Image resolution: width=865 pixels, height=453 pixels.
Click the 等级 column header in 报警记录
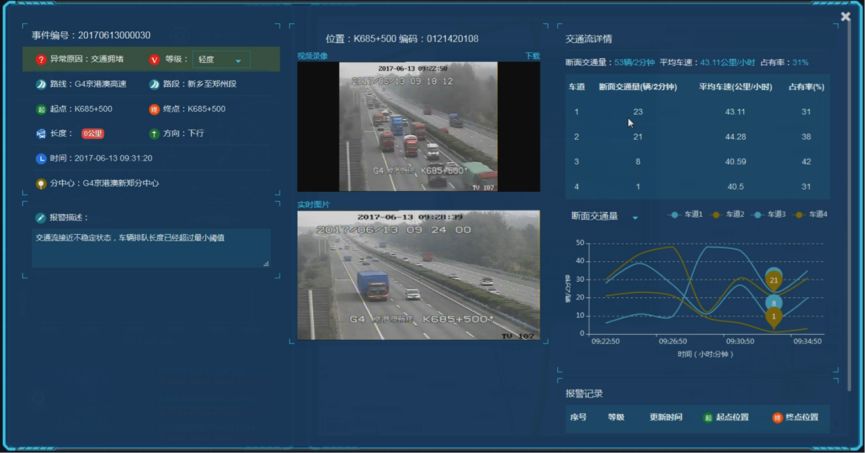616,418
